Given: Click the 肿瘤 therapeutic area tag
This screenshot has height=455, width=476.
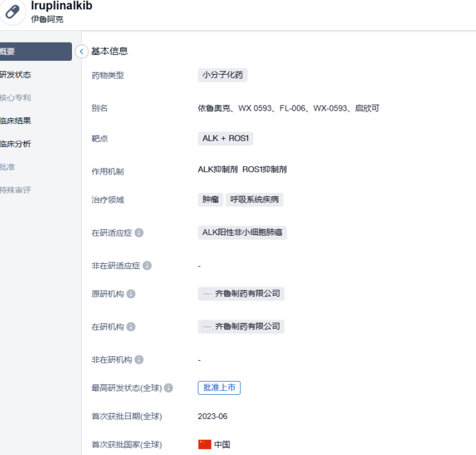Looking at the screenshot, I should coord(210,200).
